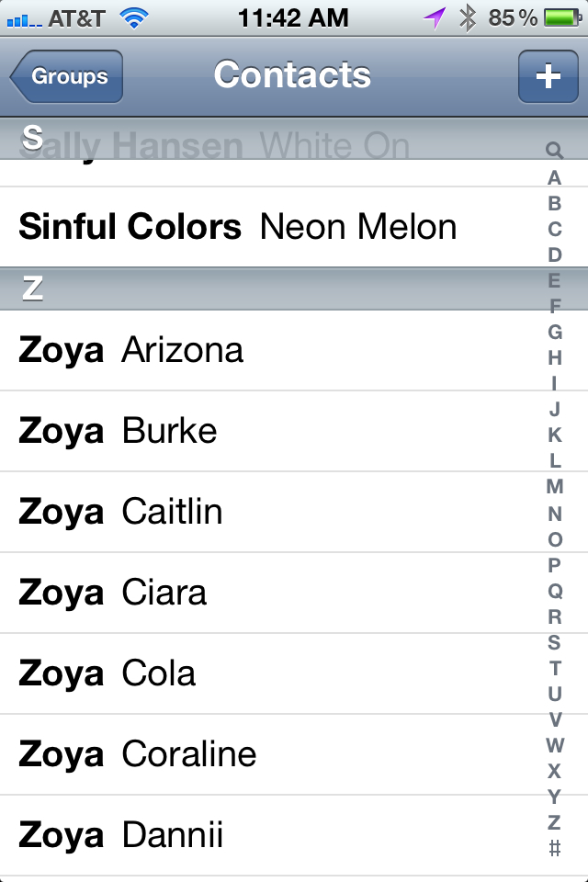The image size is (588, 882).
Task: Jump to letter A in index
Action: (x=555, y=177)
